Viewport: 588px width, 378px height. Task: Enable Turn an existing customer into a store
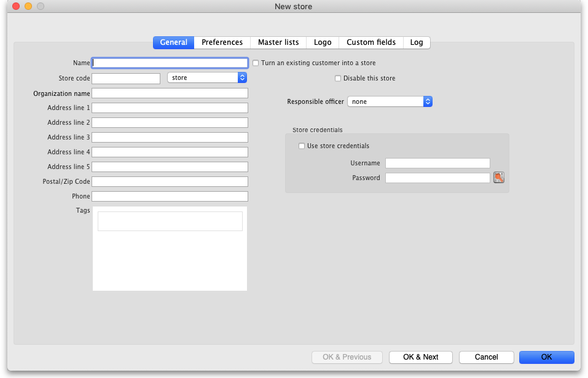(256, 63)
